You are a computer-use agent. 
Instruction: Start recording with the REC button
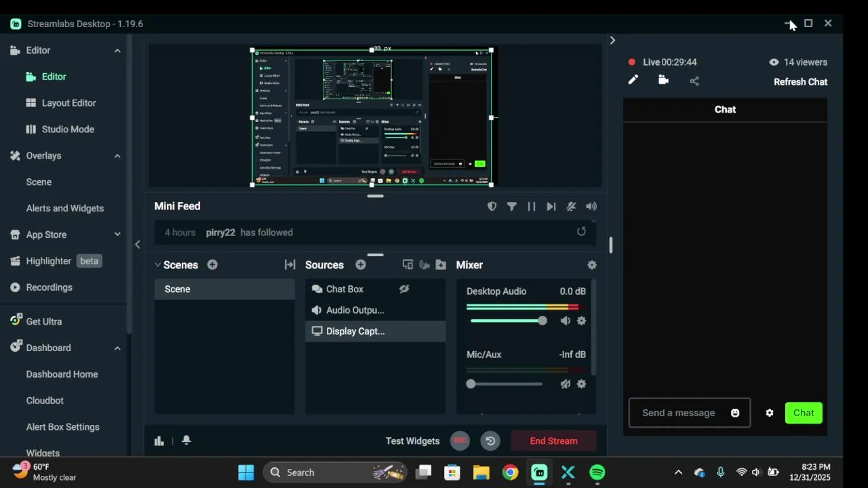(460, 441)
